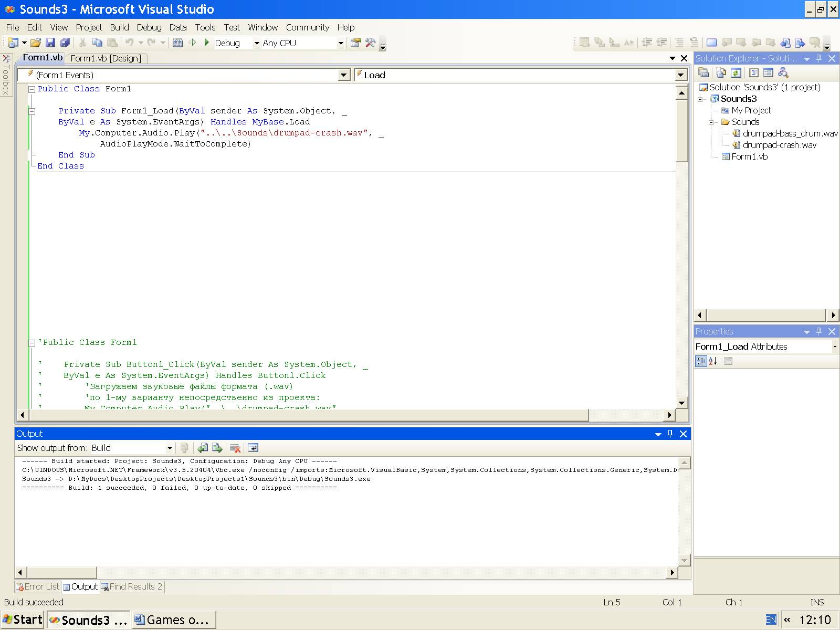The height and width of the screenshot is (630, 840).
Task: Click the Windows Start button
Action: tap(22, 619)
